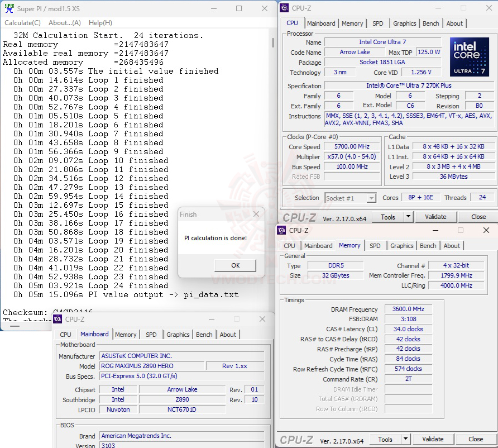Image resolution: width=498 pixels, height=448 pixels.
Task: Click the LLC/Ring 4000.0 MHz value
Action: [x=456, y=285]
